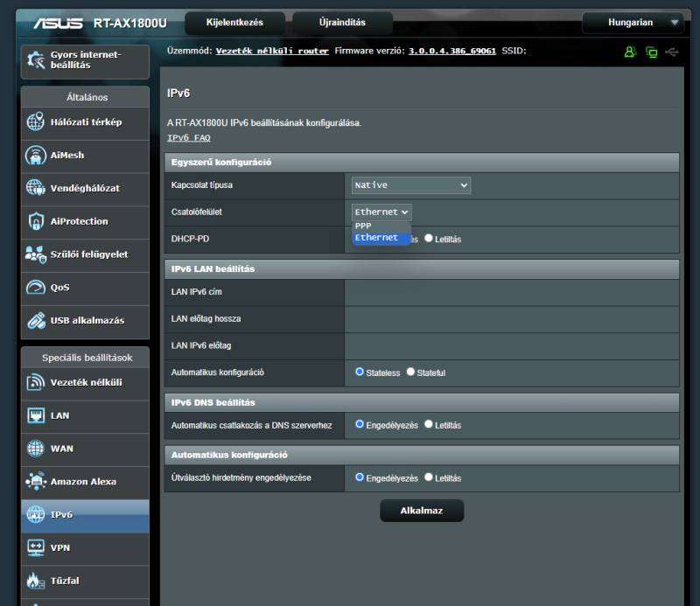
Task: Click the Szülői felügyelet icon
Action: [x=36, y=254]
